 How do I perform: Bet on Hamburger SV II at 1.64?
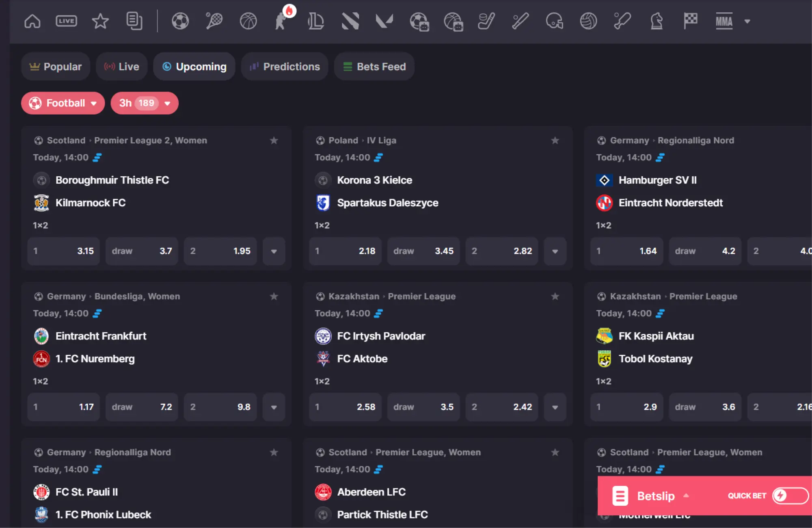coord(627,251)
